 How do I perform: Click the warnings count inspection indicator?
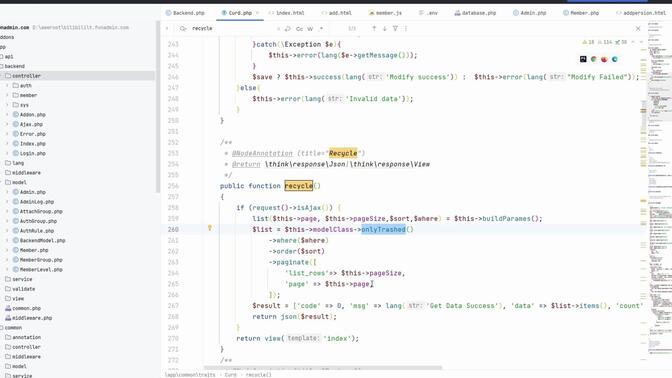click(x=588, y=42)
